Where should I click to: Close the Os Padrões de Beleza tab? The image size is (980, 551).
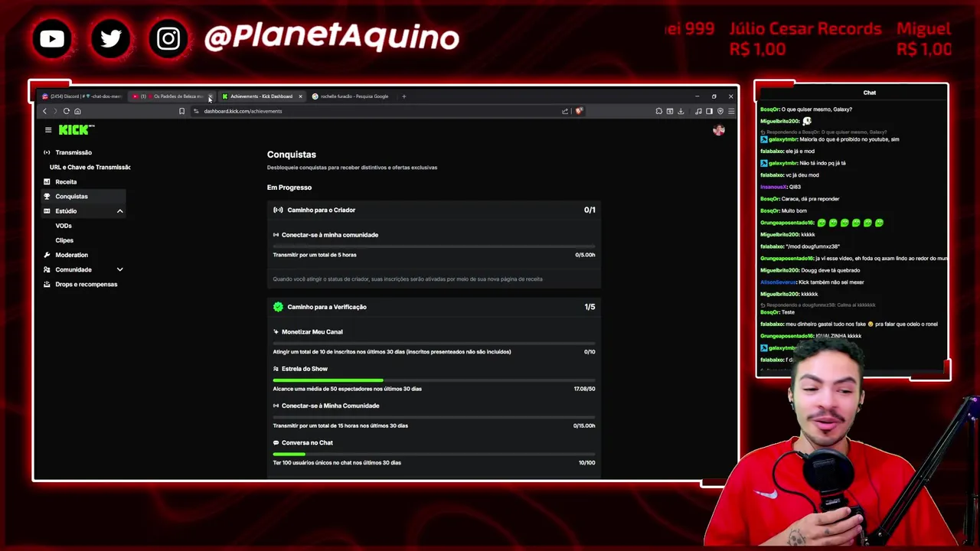click(210, 97)
